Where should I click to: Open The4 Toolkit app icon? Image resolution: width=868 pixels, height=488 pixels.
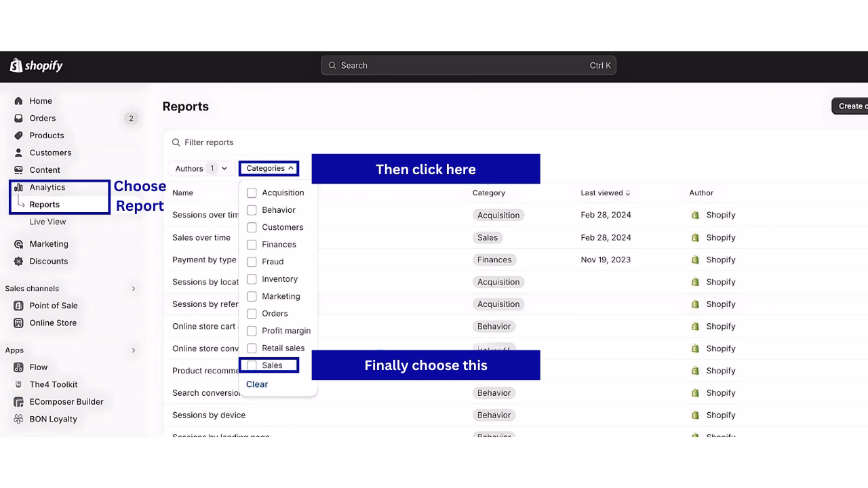click(18, 384)
